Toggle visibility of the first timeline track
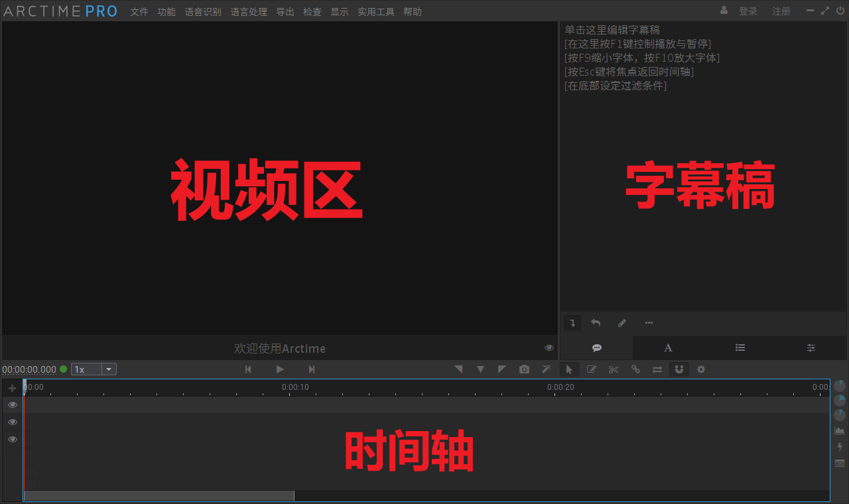The image size is (849, 504). [13, 405]
